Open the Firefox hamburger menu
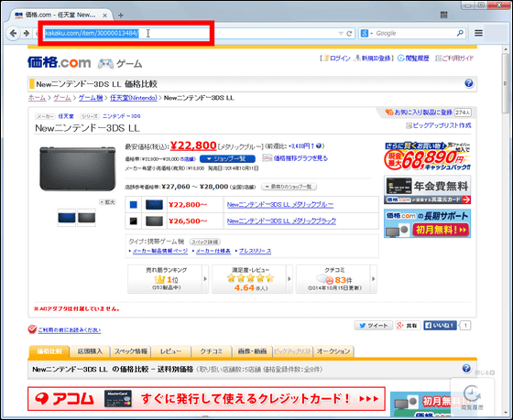Screen dimensions: 513x420 click(x=478, y=33)
